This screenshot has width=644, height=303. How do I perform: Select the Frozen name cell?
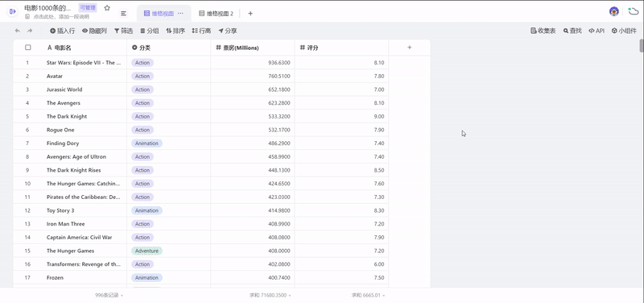(85, 277)
